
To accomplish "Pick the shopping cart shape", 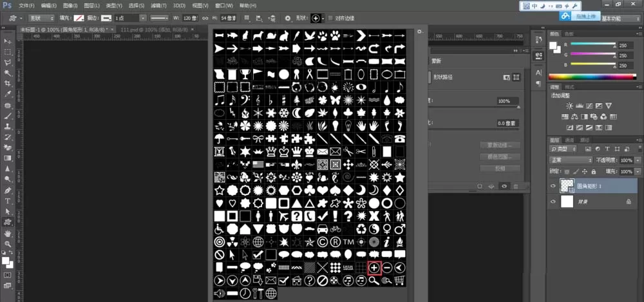I will (400, 281).
